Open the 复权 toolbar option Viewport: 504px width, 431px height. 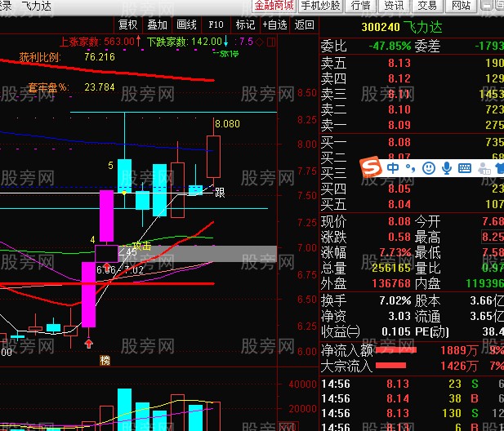(128, 24)
